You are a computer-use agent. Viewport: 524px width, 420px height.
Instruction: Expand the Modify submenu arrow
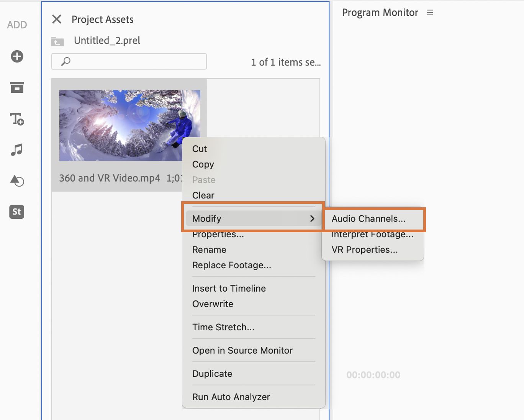pos(312,218)
